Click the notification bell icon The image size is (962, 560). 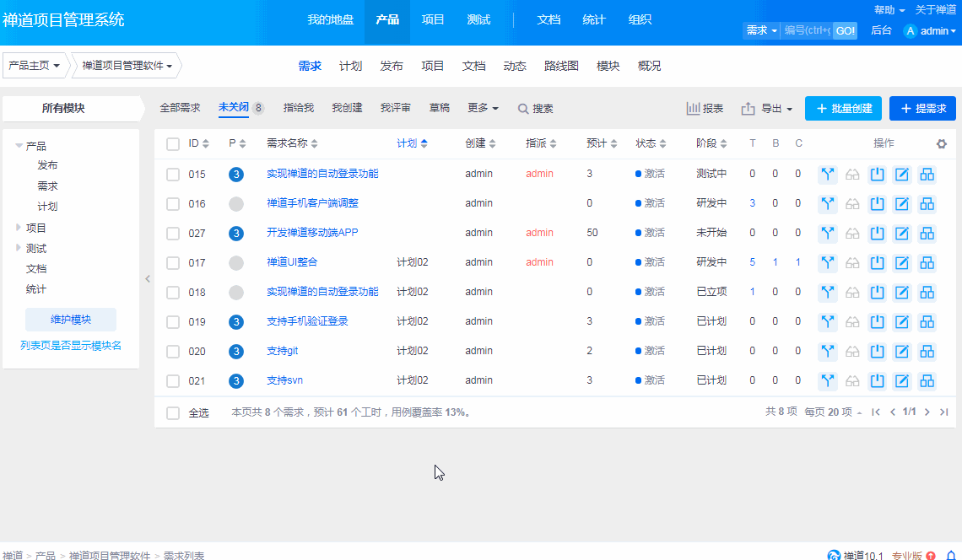tap(950, 556)
